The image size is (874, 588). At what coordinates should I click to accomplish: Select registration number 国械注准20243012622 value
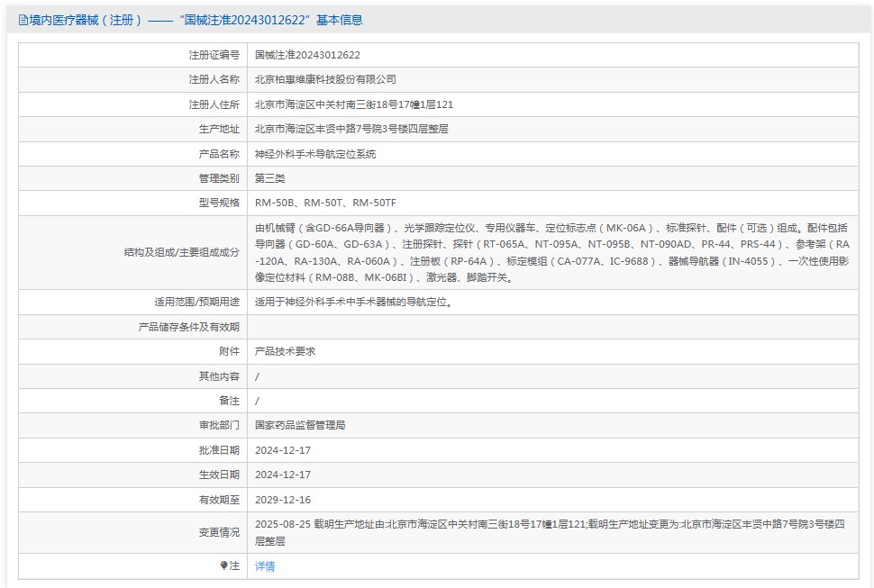307,55
